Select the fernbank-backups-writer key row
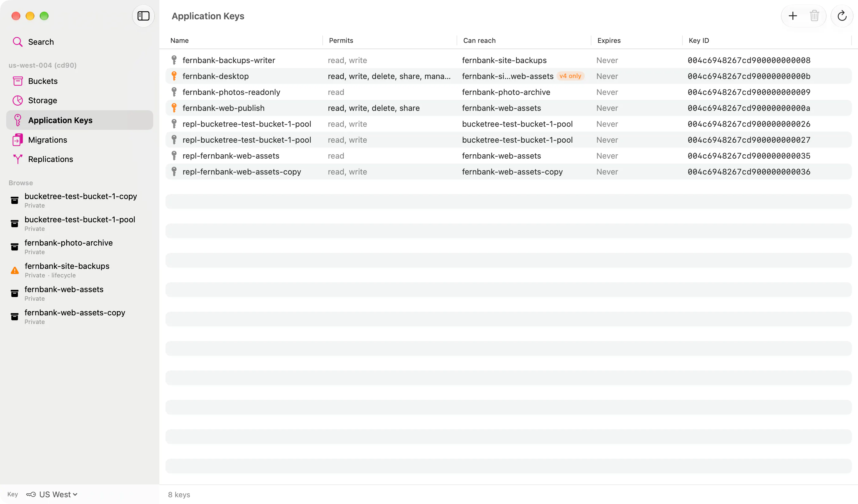Viewport: 858px width, 504px height. (508, 60)
